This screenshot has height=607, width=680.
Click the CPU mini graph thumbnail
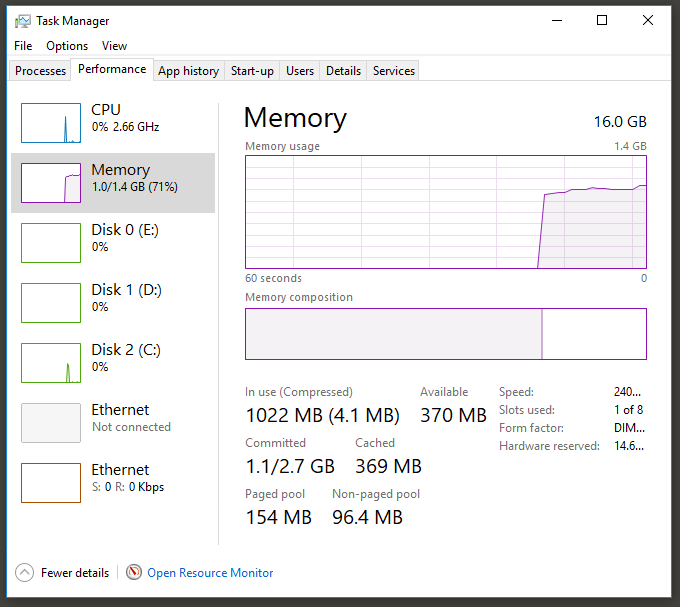pyautogui.click(x=51, y=123)
